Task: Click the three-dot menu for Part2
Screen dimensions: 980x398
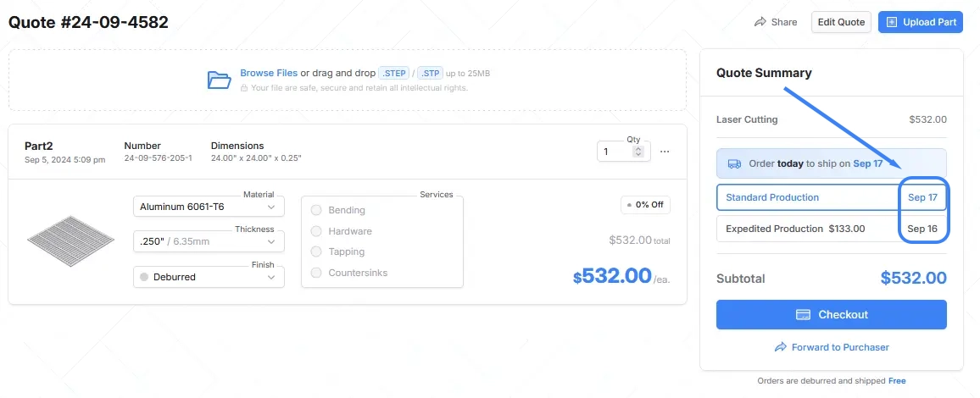Action: [665, 152]
